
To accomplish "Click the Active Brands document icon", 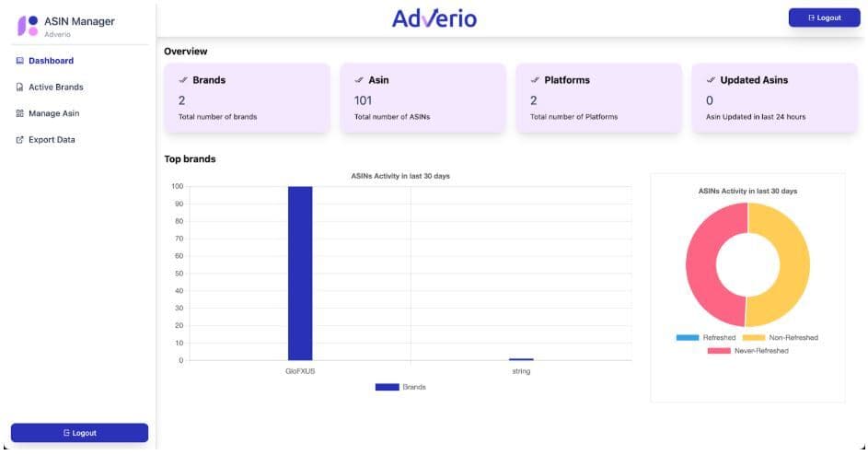I will point(19,87).
